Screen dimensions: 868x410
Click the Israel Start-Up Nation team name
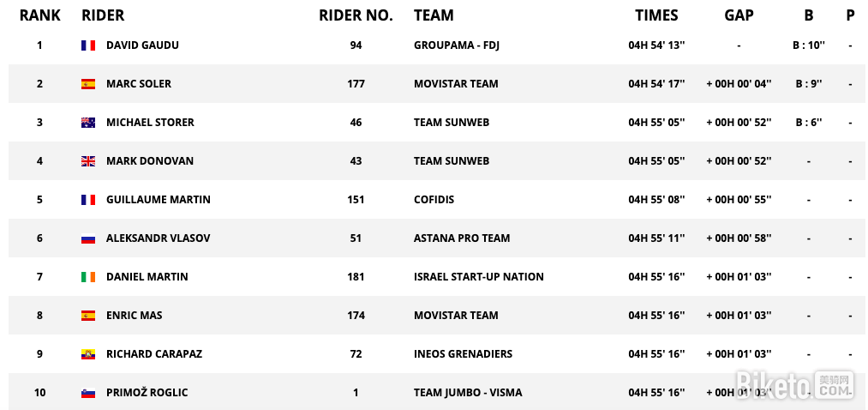point(478,277)
